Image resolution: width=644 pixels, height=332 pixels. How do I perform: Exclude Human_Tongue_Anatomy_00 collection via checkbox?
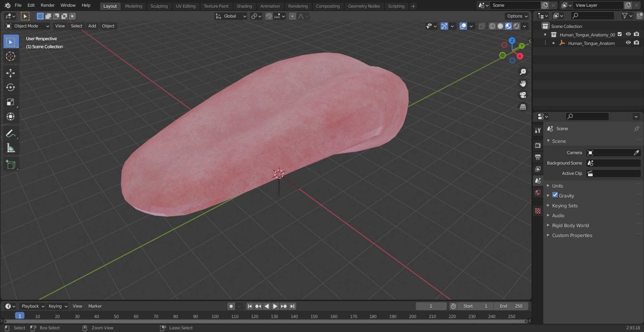(x=620, y=34)
